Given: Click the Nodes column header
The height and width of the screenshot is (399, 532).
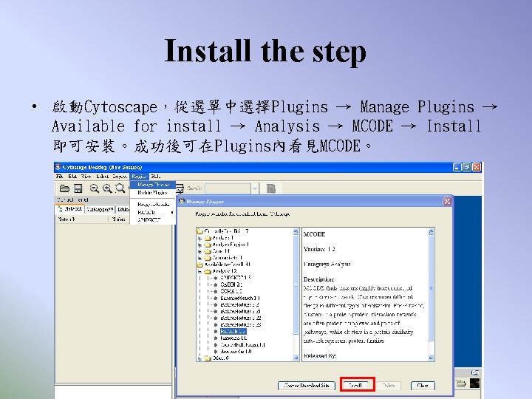Looking at the screenshot, I should (x=119, y=219).
